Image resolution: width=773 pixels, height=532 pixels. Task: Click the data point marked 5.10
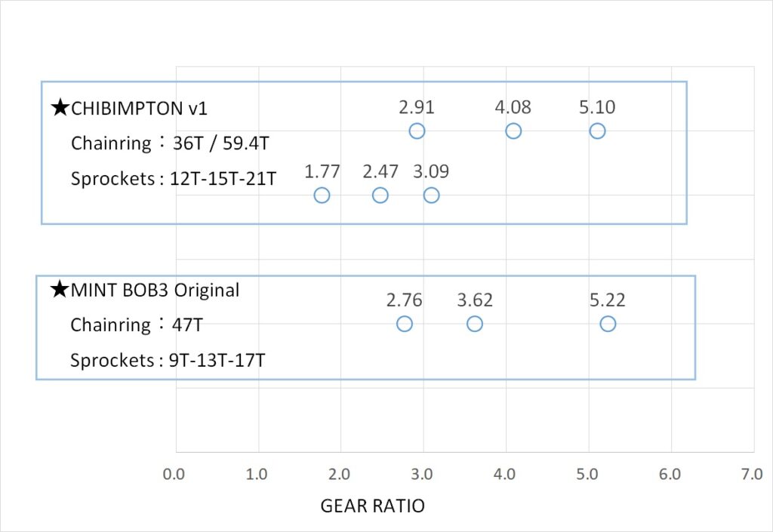(597, 131)
